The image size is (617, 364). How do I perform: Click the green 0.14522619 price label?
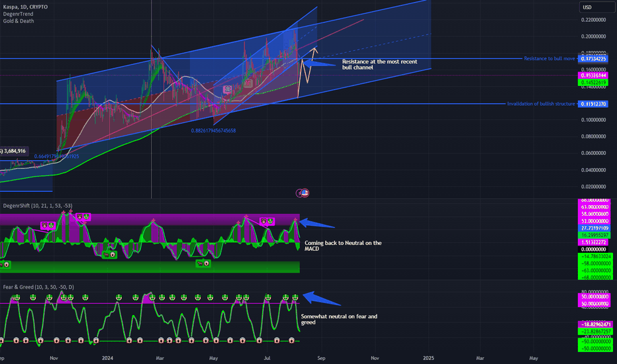pyautogui.click(x=593, y=83)
